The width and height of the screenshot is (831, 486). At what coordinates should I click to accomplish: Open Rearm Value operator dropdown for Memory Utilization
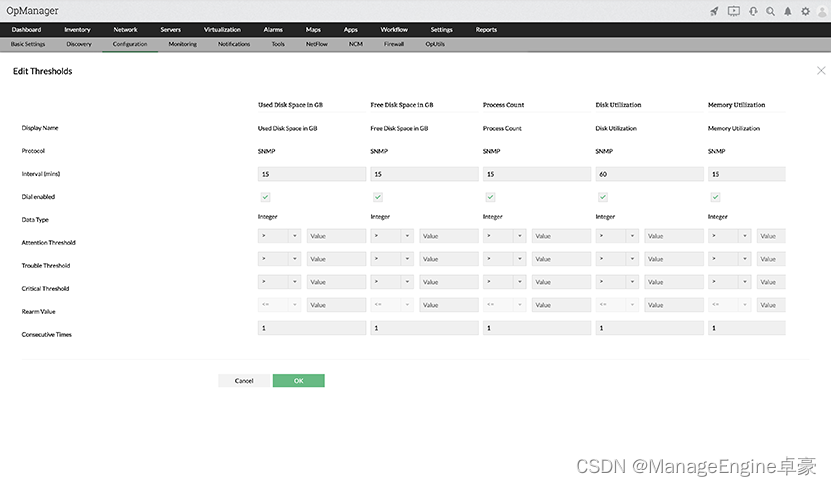729,305
